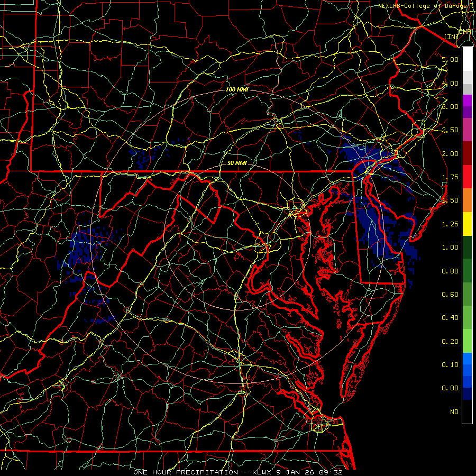Image resolution: width=476 pixels, height=476 pixels.
Task: Select the darkest green legend swatch
Action: coord(467,248)
